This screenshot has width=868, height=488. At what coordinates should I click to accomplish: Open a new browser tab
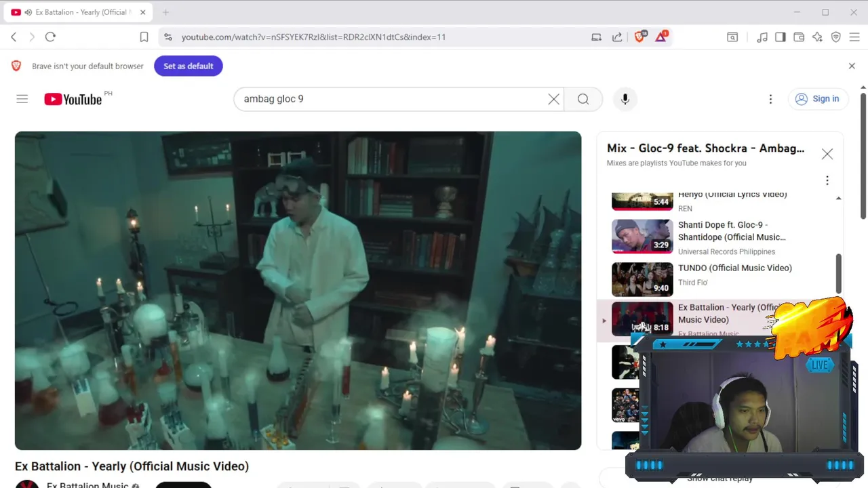165,12
